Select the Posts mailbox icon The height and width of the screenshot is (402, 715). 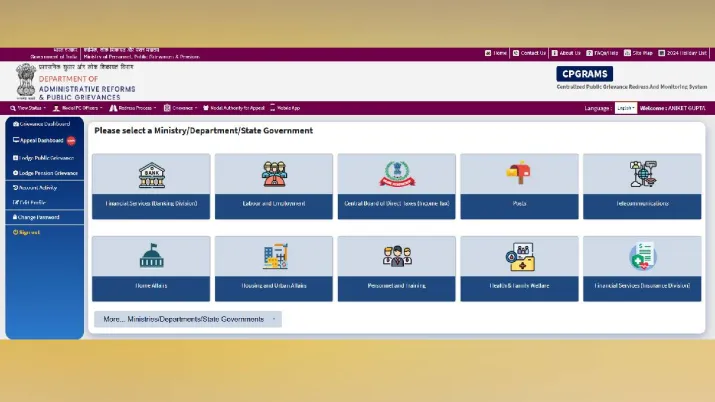(519, 173)
